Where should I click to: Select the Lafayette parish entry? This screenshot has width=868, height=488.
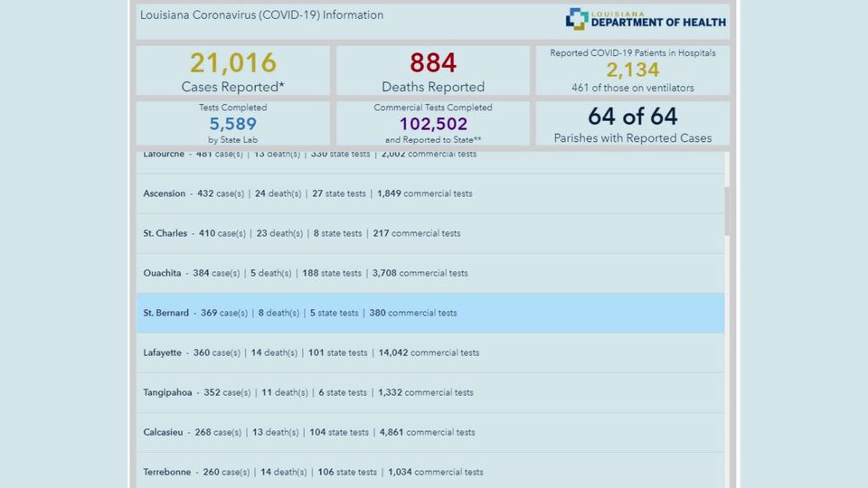(430, 352)
